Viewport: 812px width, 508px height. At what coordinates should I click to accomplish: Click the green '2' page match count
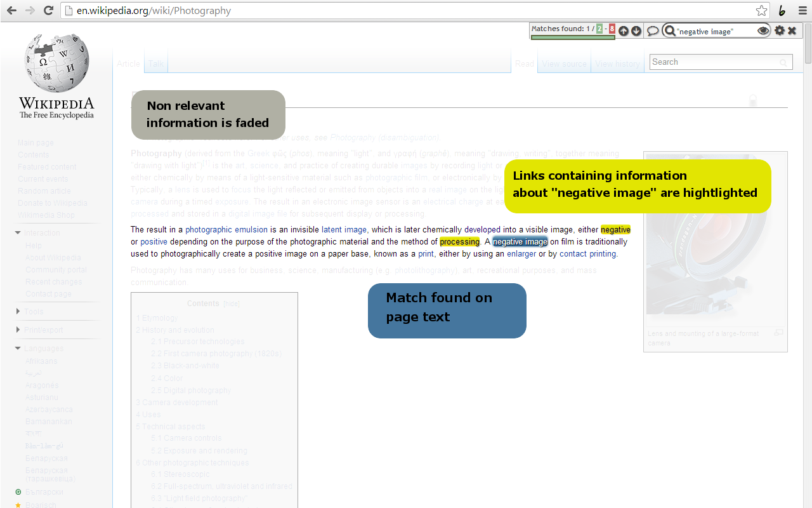(x=599, y=29)
